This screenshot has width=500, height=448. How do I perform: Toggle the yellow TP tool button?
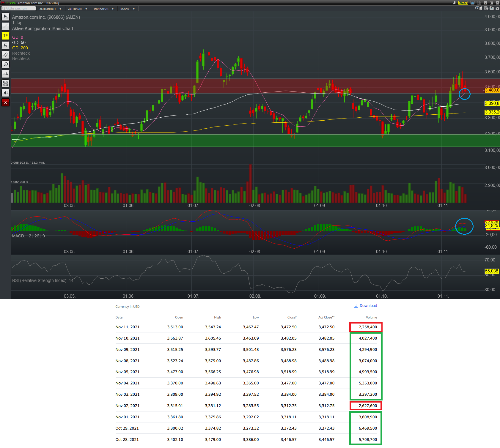pos(6,36)
